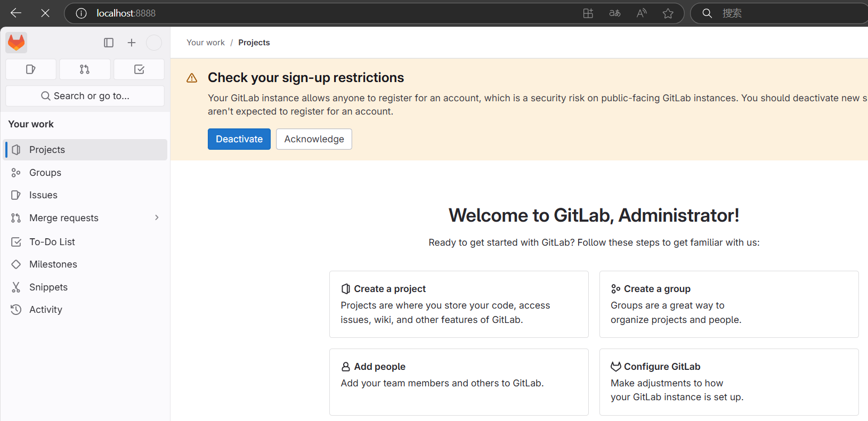868x421 pixels.
Task: Open merge requests shortcut icon
Action: [x=85, y=69]
